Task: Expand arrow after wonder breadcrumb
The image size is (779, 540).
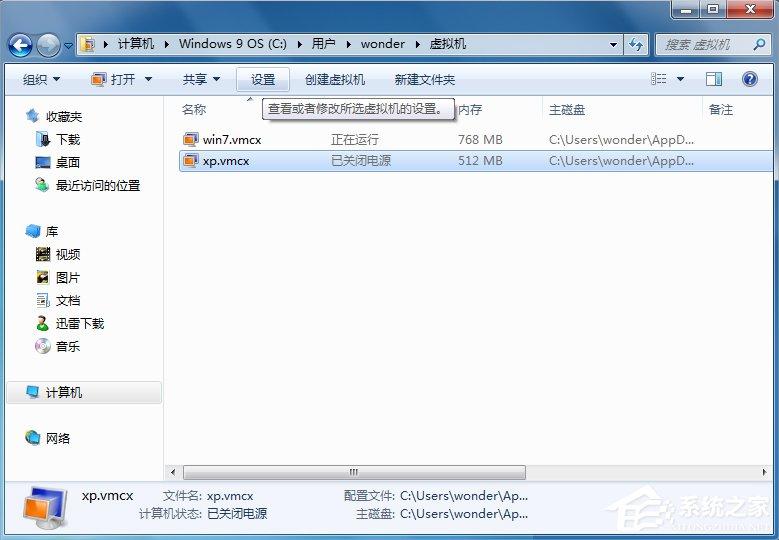Action: click(417, 44)
